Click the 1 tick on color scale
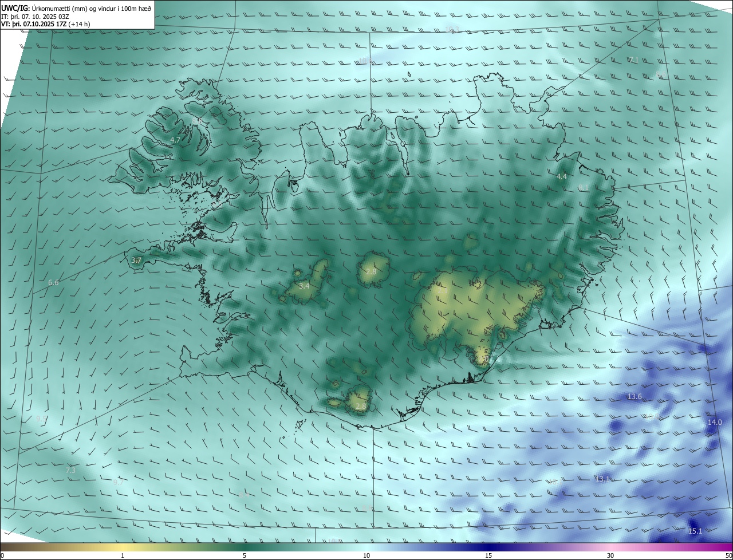This screenshot has height=560, width=733. pos(123,555)
